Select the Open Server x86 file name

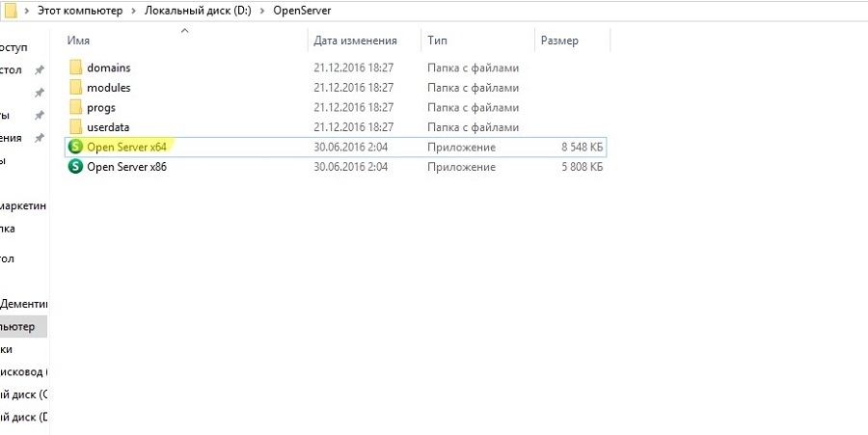click(126, 167)
